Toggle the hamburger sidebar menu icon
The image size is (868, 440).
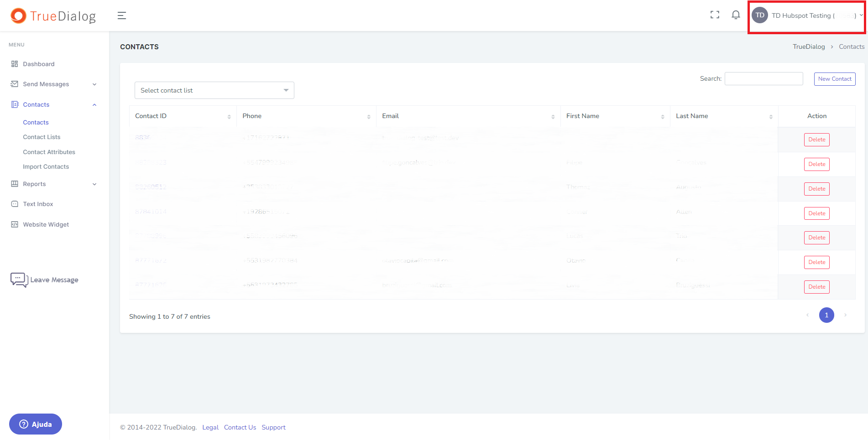tap(122, 16)
